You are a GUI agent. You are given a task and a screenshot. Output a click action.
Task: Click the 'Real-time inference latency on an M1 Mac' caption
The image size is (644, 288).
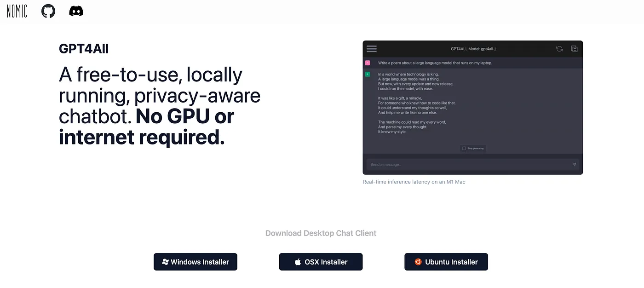(414, 182)
